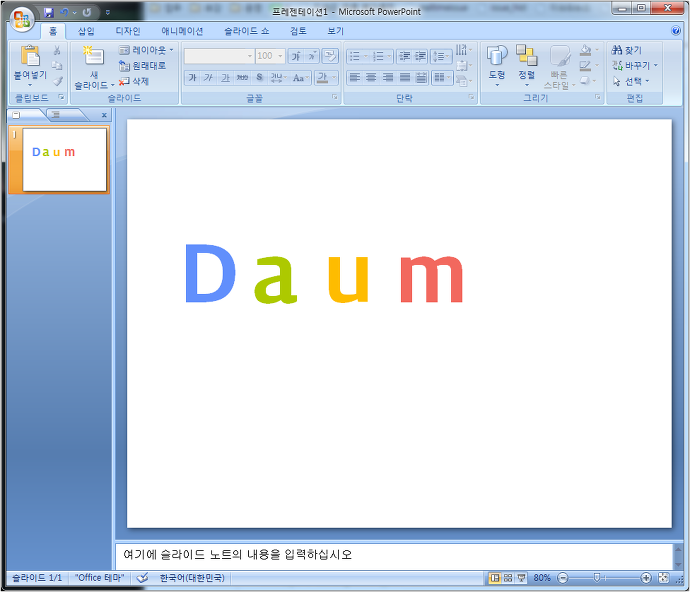The height and width of the screenshot is (592, 690).
Task: Align text to the left
Action: coord(355,78)
